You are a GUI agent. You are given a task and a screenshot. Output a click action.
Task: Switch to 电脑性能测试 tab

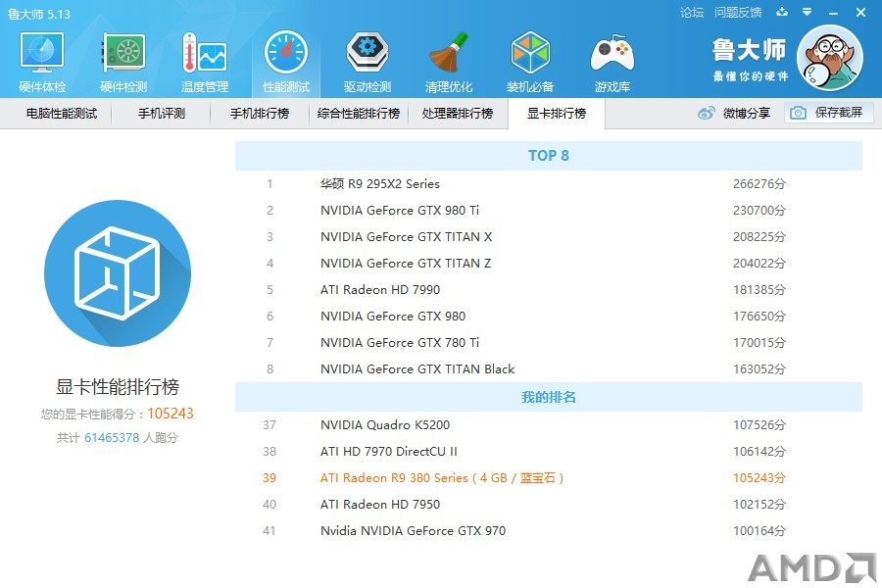pyautogui.click(x=62, y=114)
